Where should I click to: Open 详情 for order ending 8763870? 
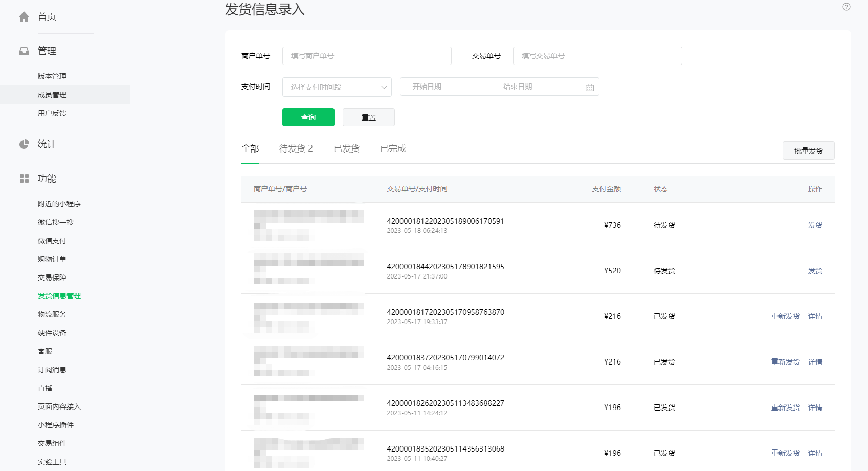pyautogui.click(x=815, y=316)
